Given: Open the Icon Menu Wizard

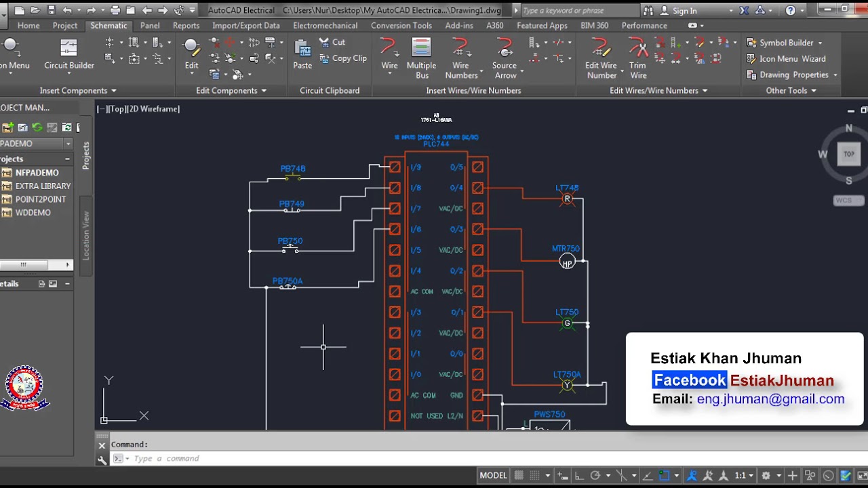Looking at the screenshot, I should tap(786, 59).
